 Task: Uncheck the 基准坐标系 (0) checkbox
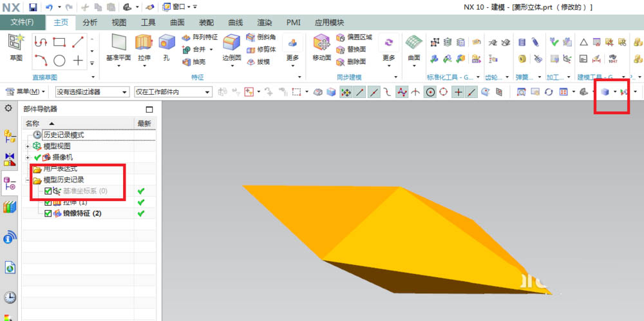pos(48,191)
